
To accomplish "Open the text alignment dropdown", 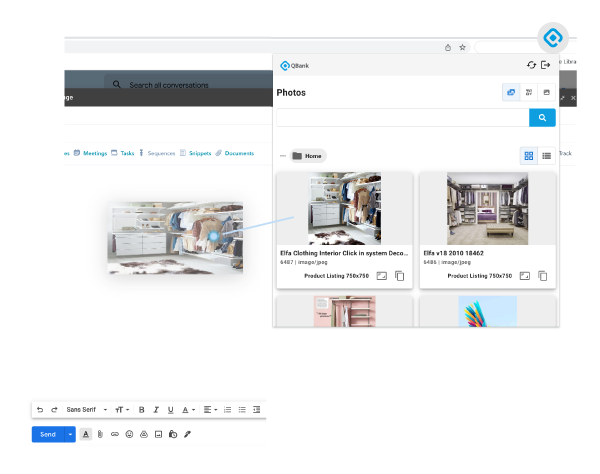I will (x=210, y=410).
